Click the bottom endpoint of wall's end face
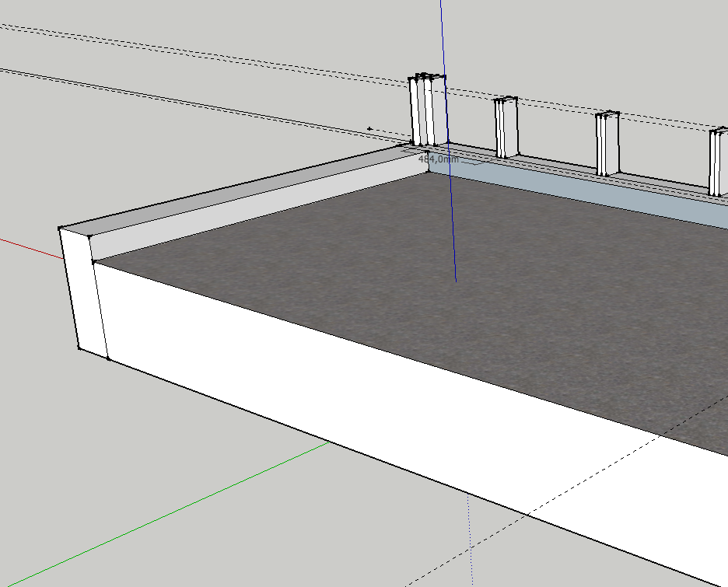Screen dimensions: 728x587 tap(79, 348)
